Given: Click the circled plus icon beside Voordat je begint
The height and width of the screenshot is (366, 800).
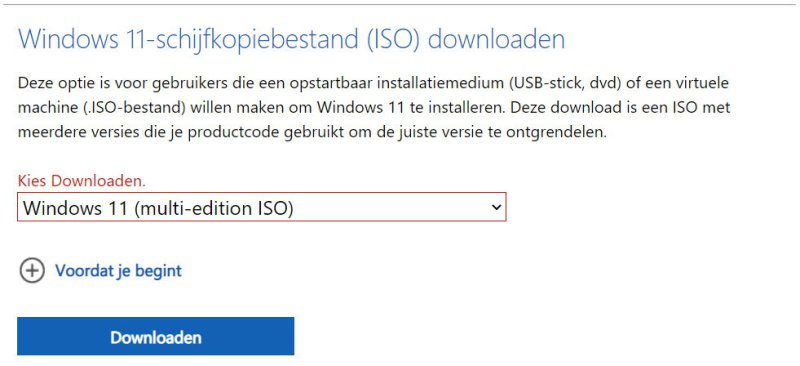Looking at the screenshot, I should coord(32,271).
